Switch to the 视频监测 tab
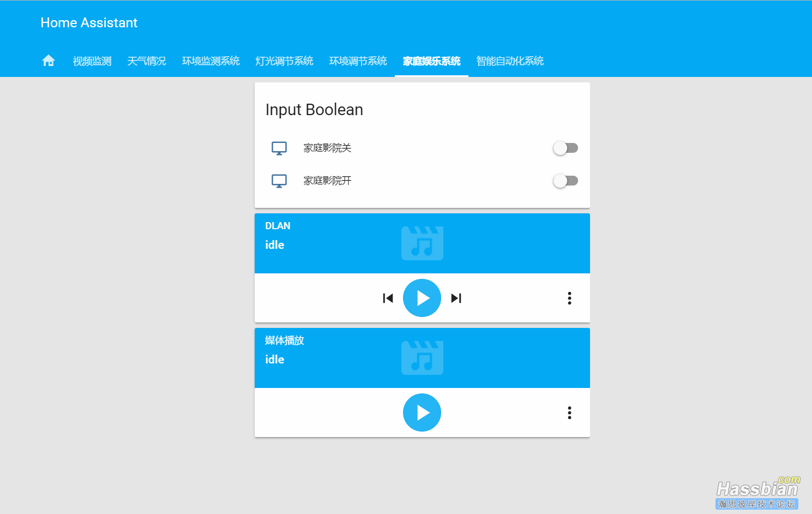Screen dimensions: 812x514 (x=92, y=61)
